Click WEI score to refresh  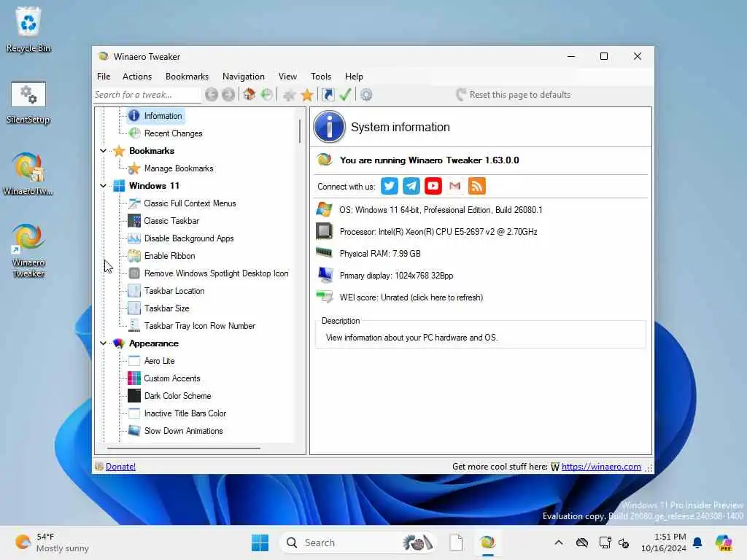point(411,297)
